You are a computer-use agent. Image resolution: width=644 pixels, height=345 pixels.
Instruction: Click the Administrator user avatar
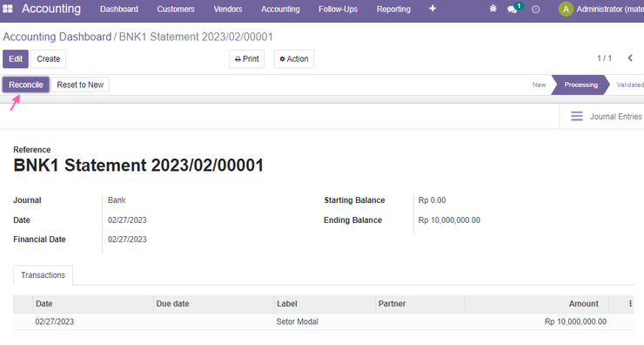click(566, 9)
